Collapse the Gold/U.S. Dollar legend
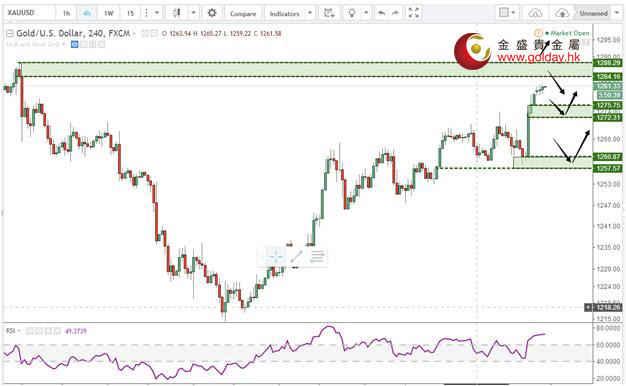The height and width of the screenshot is (386, 626). click(x=10, y=34)
